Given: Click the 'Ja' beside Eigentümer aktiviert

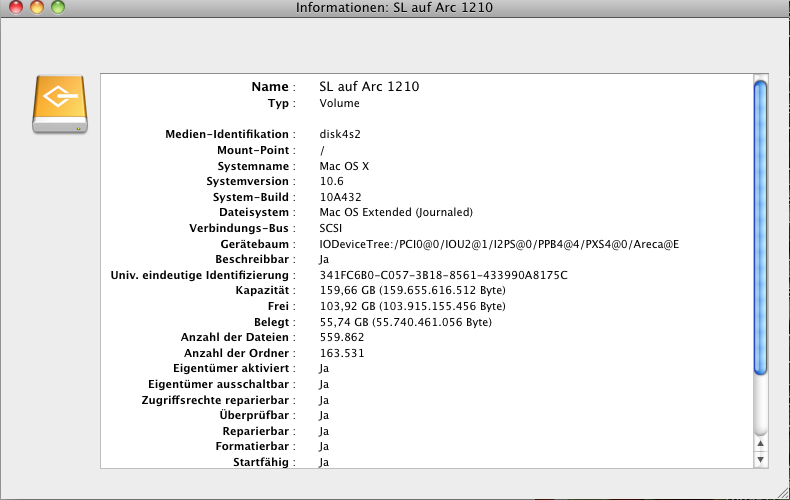Looking at the screenshot, I should point(324,368).
